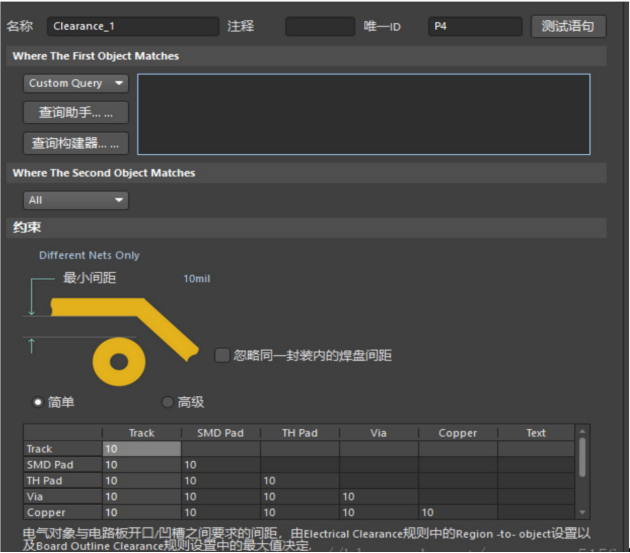Click the 测试语句 button

567,26
